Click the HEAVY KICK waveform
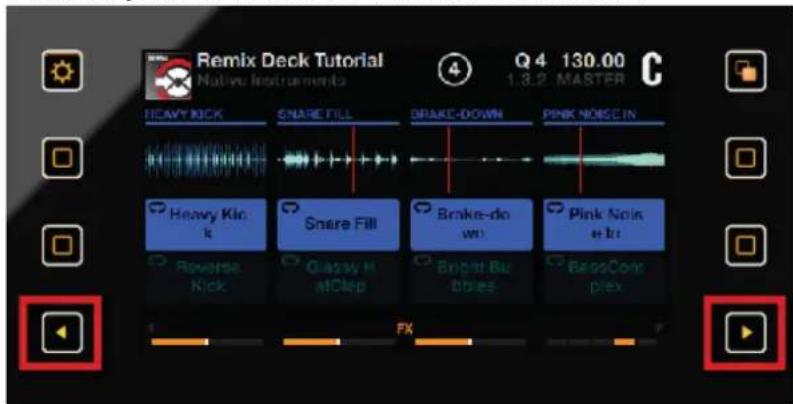793x404 pixels. click(x=206, y=160)
